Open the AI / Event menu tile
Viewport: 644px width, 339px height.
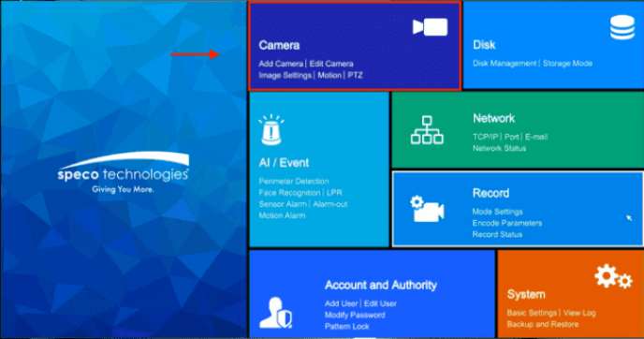[x=319, y=169]
